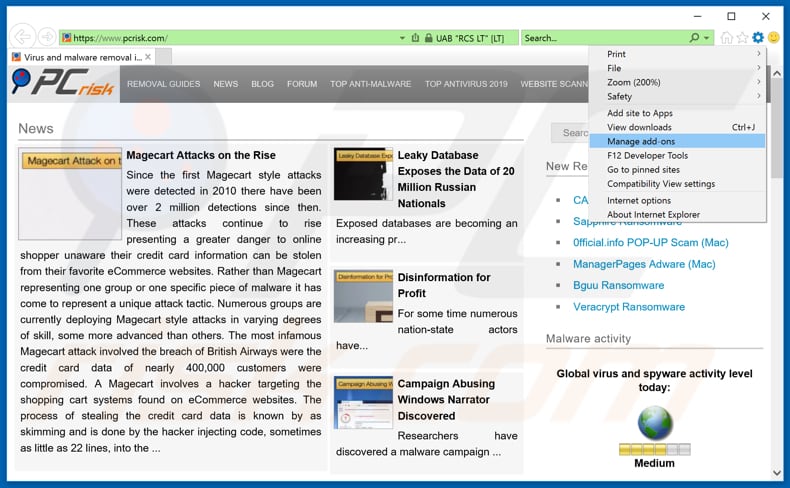The height and width of the screenshot is (488, 790).
Task: Click the Magecart Attack article thumbnail
Action: pyautogui.click(x=70, y=193)
